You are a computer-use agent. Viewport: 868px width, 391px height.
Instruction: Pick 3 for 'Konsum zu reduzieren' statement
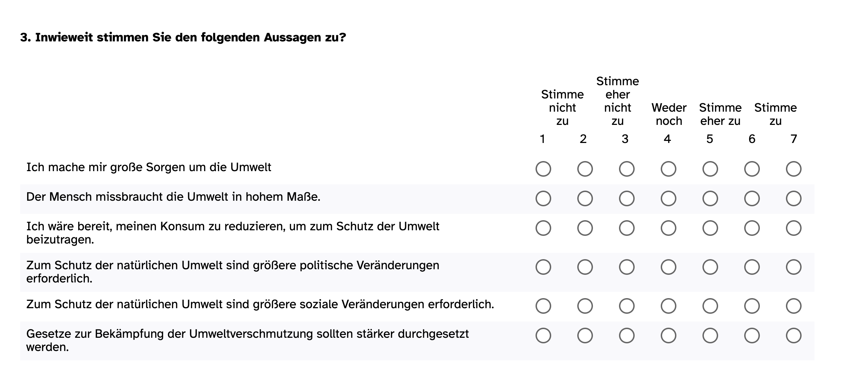pyautogui.click(x=627, y=228)
